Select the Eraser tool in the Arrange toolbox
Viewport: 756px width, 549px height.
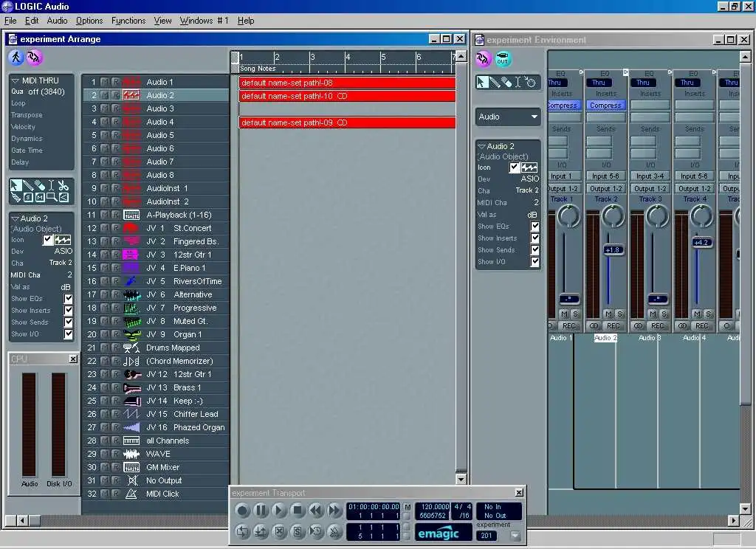40,185
